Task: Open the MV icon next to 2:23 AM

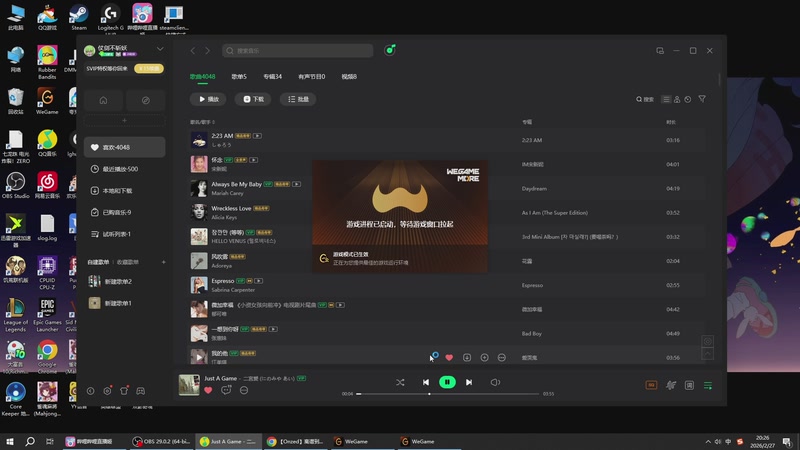Action: [x=257, y=136]
